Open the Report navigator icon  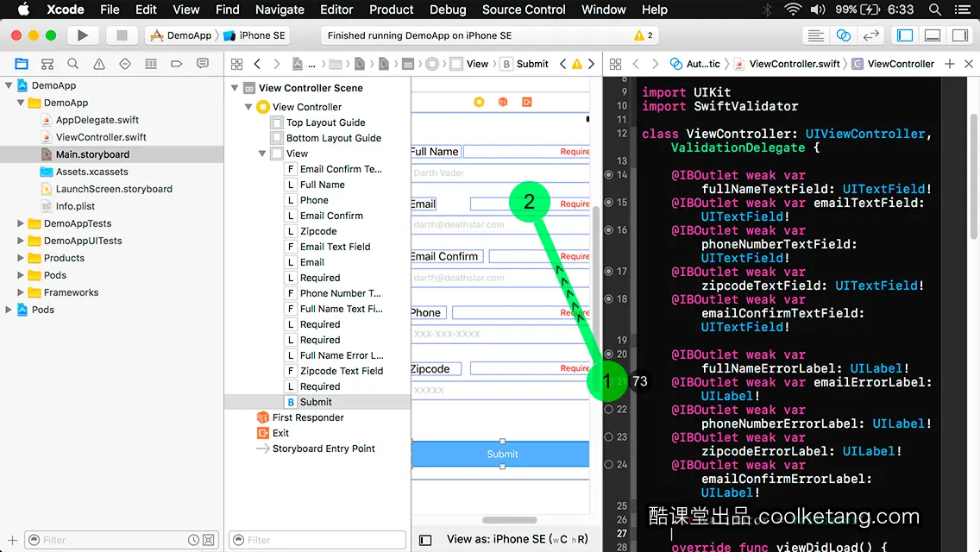click(203, 64)
